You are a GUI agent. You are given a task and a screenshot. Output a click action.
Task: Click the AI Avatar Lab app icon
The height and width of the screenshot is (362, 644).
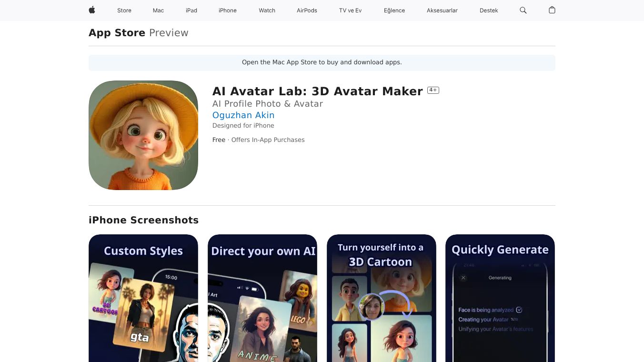coord(143,135)
